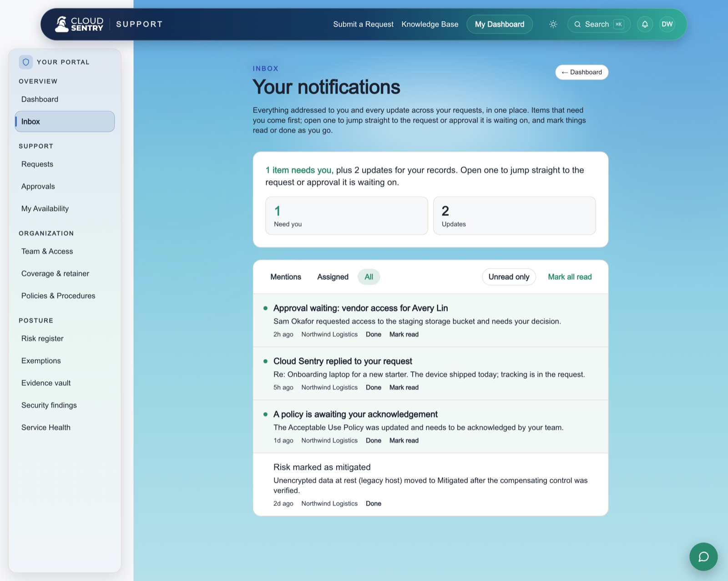Go to My Availability
This screenshot has width=728, height=581.
point(65,208)
